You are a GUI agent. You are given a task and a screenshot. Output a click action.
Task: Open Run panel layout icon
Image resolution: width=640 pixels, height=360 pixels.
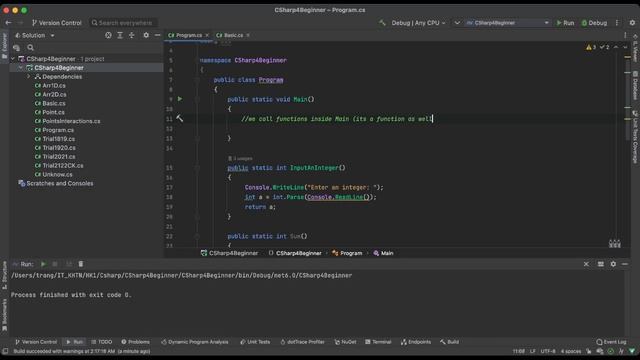tap(600, 264)
